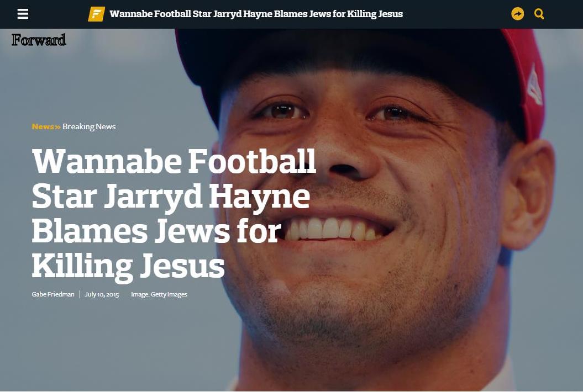Click the double chevron after News
This screenshot has height=392, width=583.
(57, 127)
